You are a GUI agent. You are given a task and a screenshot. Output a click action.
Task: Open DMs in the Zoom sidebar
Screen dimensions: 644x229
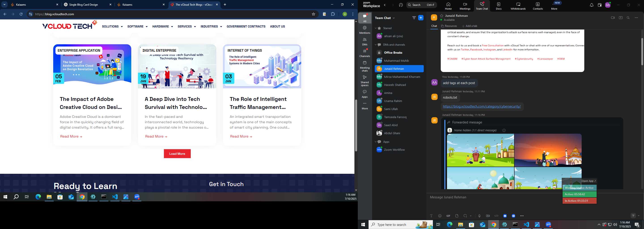pyautogui.click(x=365, y=42)
